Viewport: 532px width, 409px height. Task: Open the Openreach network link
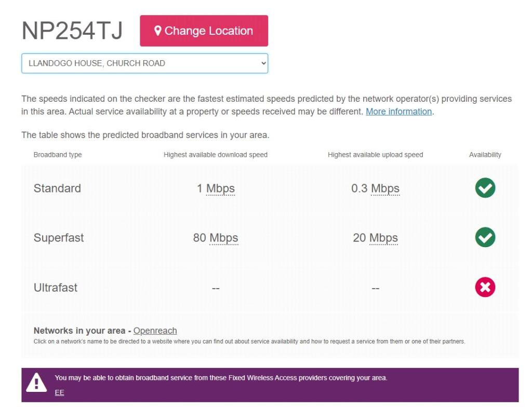155,331
